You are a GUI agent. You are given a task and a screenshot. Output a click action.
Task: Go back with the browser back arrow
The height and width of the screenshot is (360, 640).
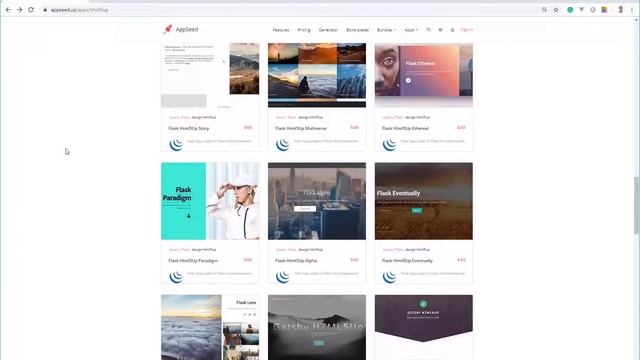click(x=8, y=9)
